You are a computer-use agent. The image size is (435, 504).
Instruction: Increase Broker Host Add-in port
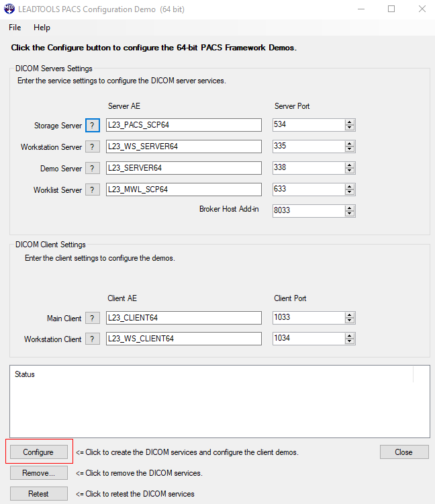click(x=350, y=208)
